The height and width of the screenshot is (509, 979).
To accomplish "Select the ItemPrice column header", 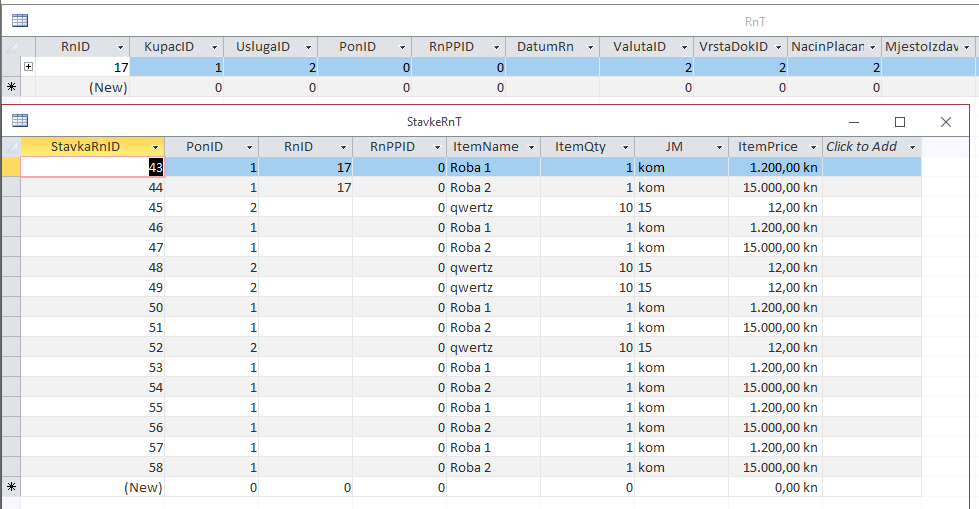I will click(x=775, y=147).
